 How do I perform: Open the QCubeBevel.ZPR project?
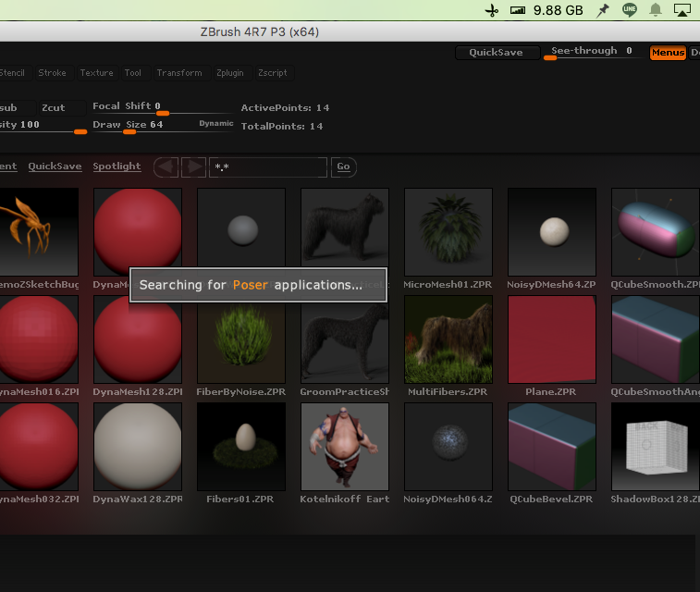(552, 447)
